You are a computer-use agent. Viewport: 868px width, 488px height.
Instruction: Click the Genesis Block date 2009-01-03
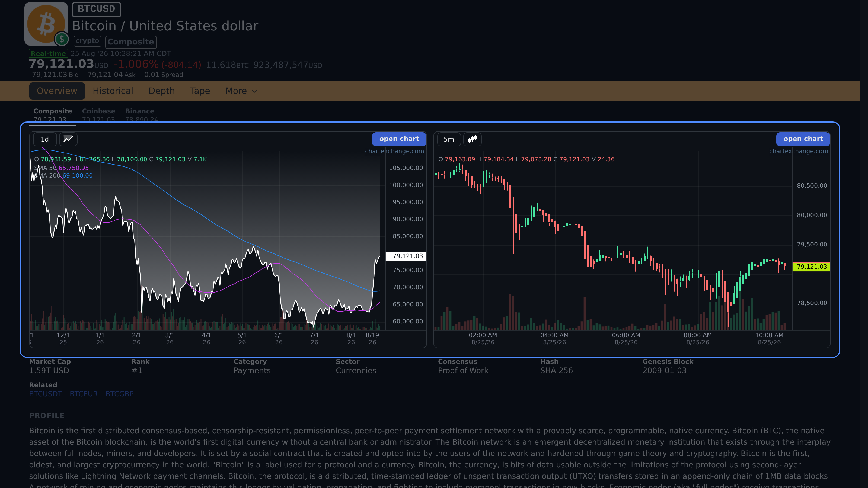[665, 370]
